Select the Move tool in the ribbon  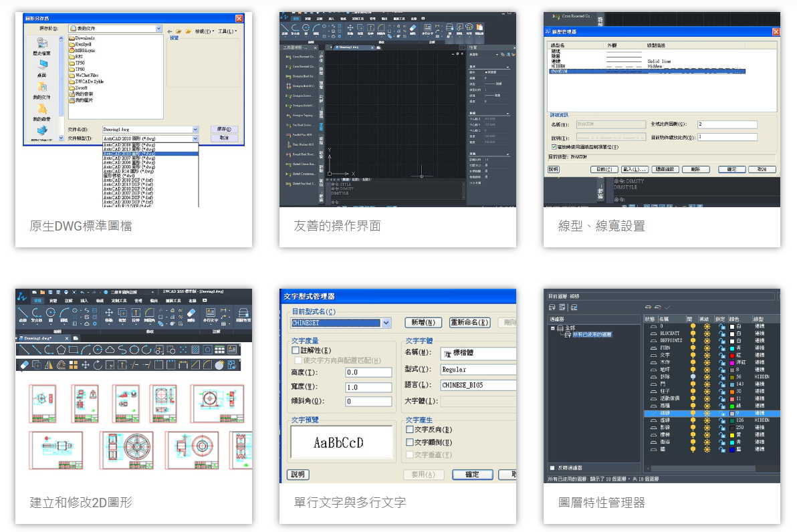pyautogui.click(x=109, y=313)
